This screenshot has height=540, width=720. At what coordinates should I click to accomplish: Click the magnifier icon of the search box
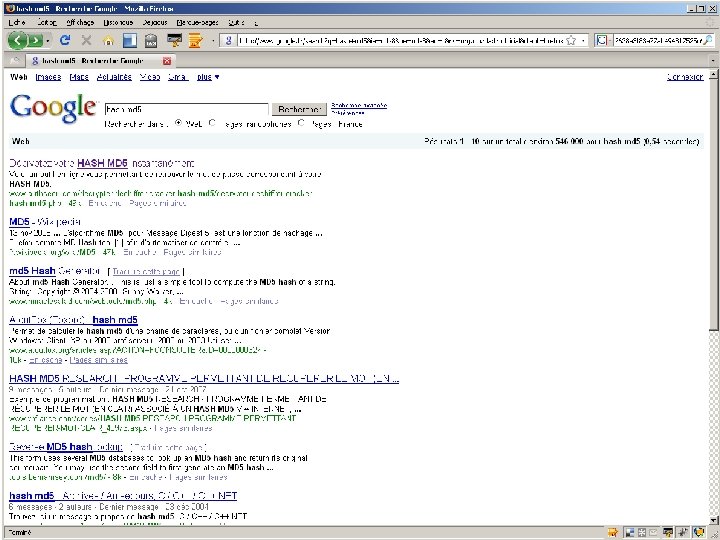click(x=709, y=40)
